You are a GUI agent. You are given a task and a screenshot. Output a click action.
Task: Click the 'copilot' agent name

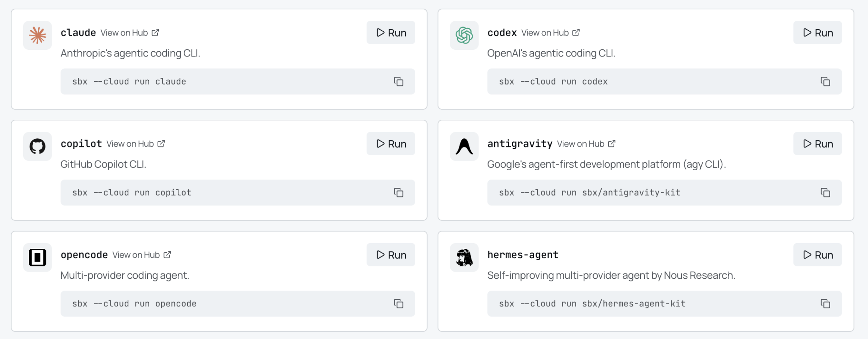[x=81, y=144]
